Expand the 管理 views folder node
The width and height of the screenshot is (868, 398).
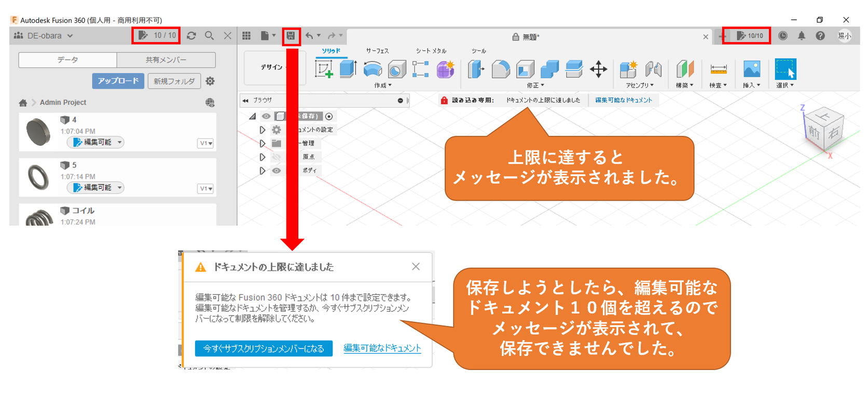(263, 143)
